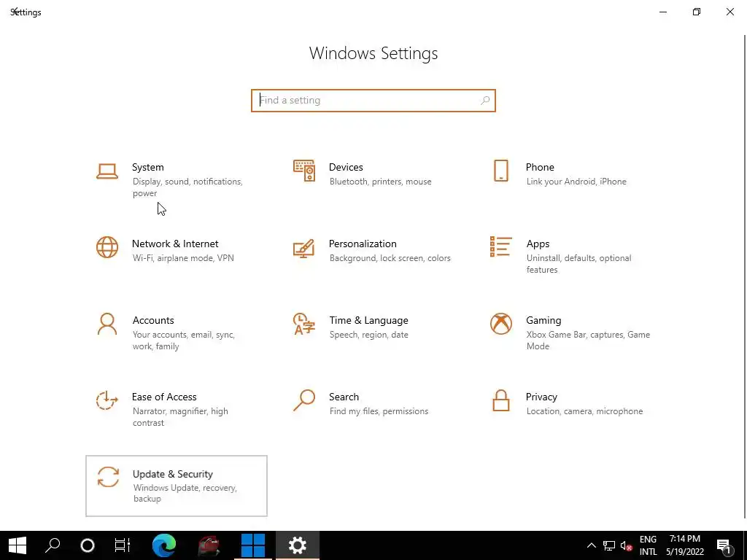The height and width of the screenshot is (560, 747).
Task: Click the Privacy padlock icon
Action: (x=500, y=400)
